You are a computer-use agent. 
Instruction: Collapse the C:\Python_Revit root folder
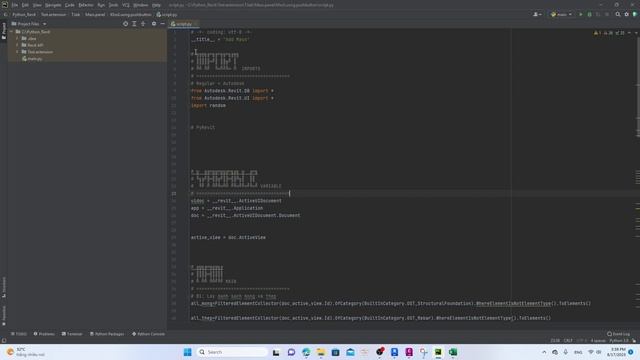(12, 32)
